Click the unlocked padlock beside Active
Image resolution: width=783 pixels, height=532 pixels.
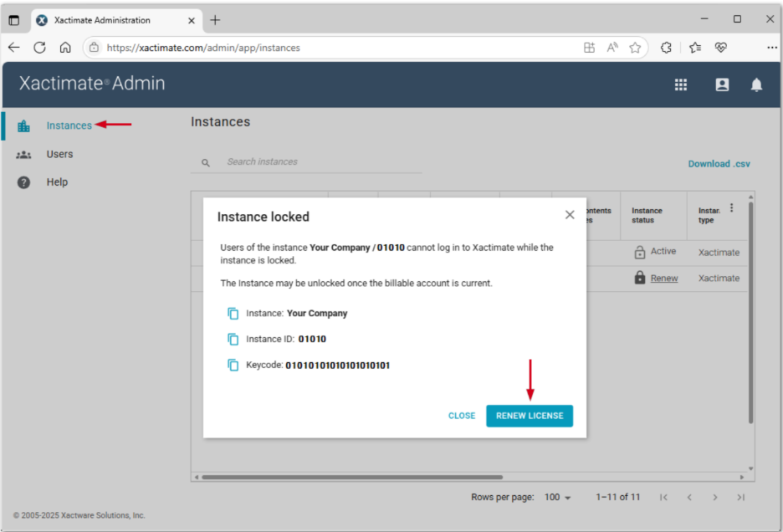tap(640, 252)
